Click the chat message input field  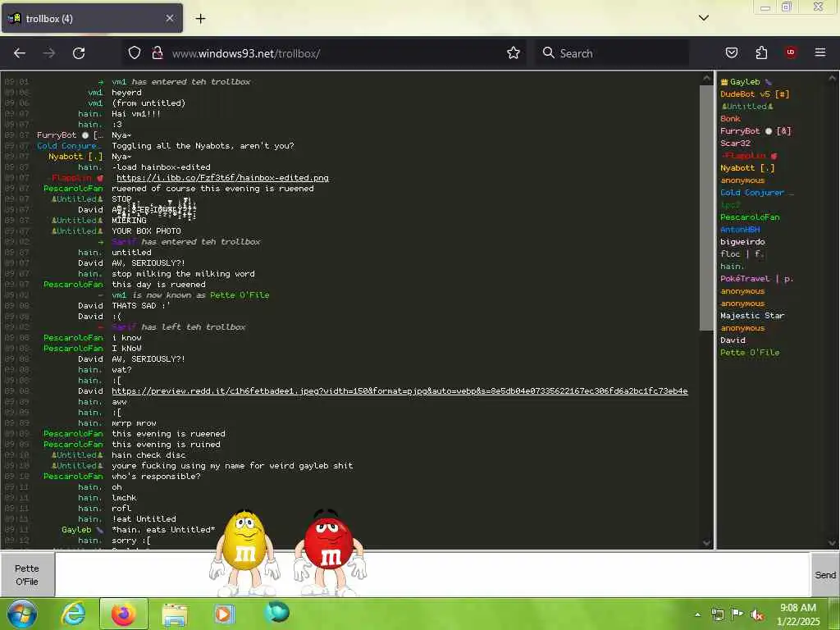coord(433,574)
